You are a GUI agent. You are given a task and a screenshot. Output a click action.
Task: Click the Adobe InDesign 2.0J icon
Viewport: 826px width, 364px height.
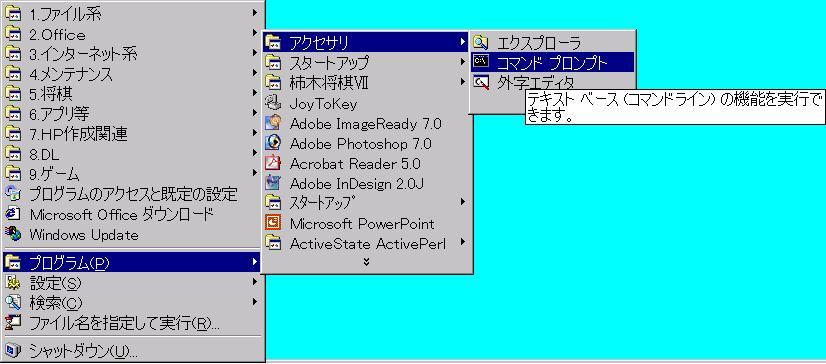(273, 183)
